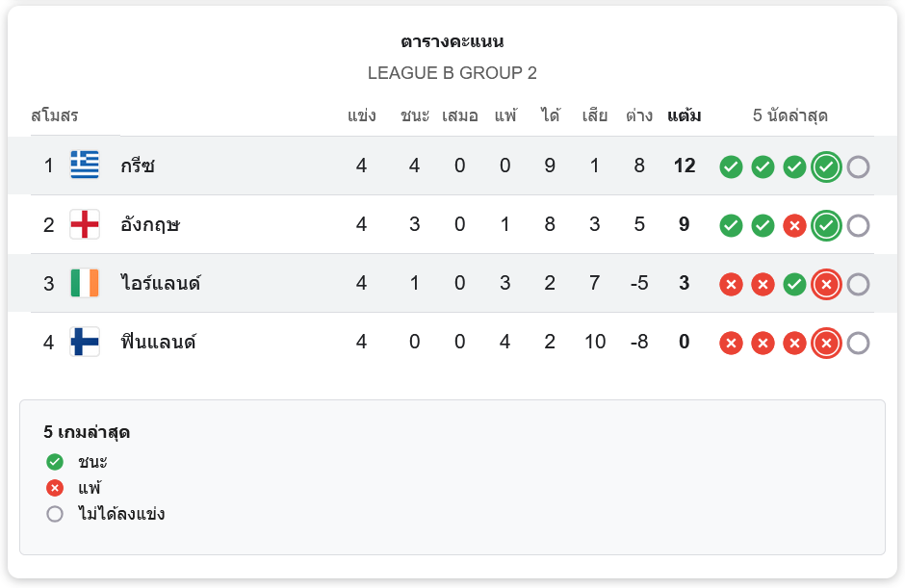Screen dimensions: 905x588
Task: Click the Greece flag icon
Action: coord(85,165)
